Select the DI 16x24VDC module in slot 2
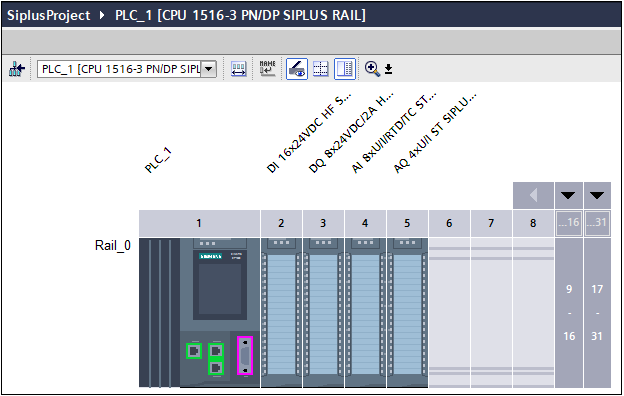This screenshot has height=396, width=624. tap(281, 312)
